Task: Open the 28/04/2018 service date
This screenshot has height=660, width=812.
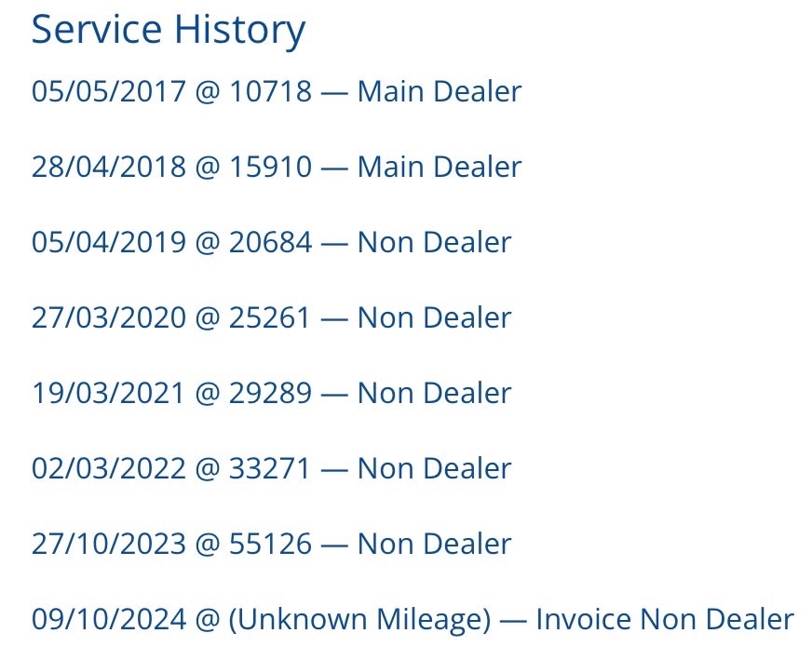Action: [x=108, y=168]
